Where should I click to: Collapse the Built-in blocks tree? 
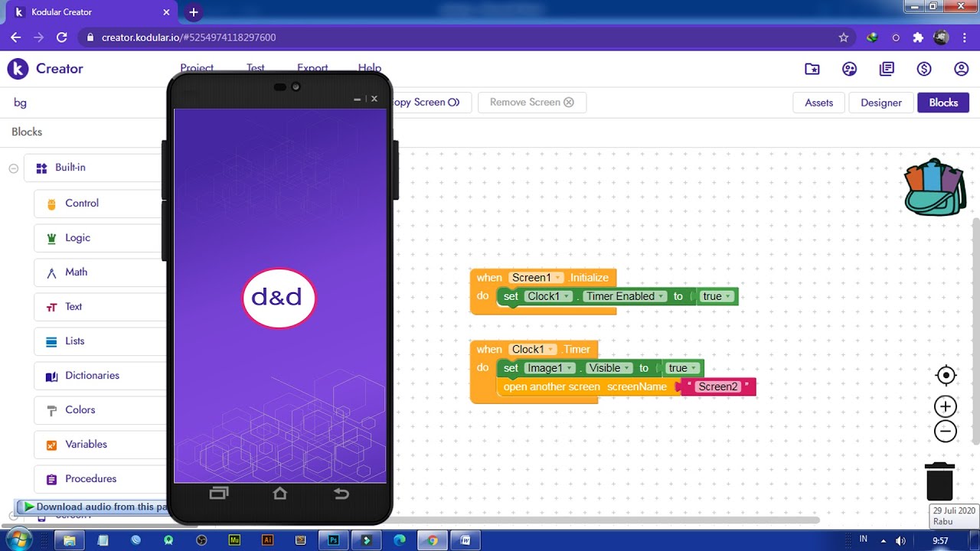click(13, 168)
